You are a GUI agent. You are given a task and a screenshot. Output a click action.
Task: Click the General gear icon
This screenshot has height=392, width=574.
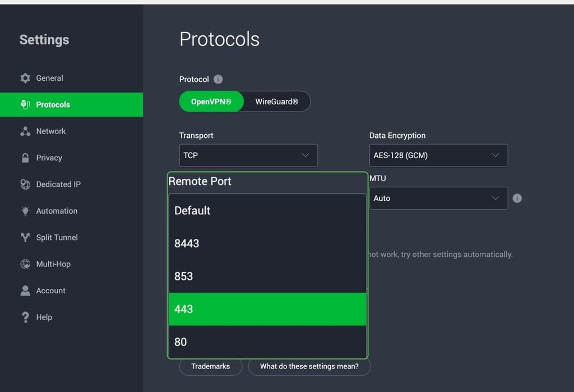pyautogui.click(x=25, y=78)
